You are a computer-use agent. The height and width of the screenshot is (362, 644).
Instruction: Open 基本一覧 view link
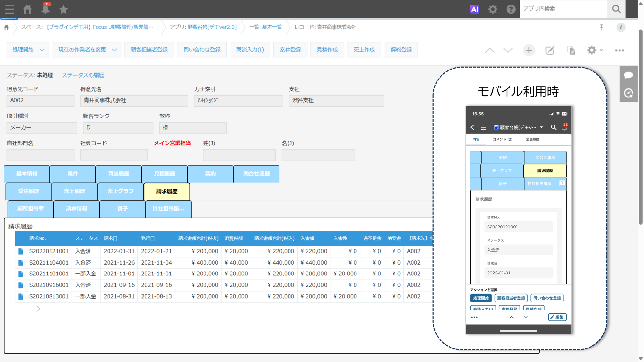(x=272, y=27)
